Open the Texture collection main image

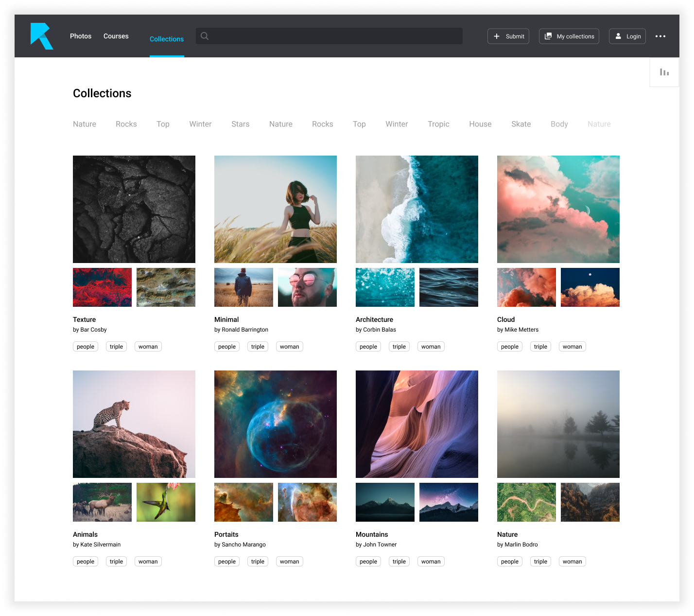point(134,209)
